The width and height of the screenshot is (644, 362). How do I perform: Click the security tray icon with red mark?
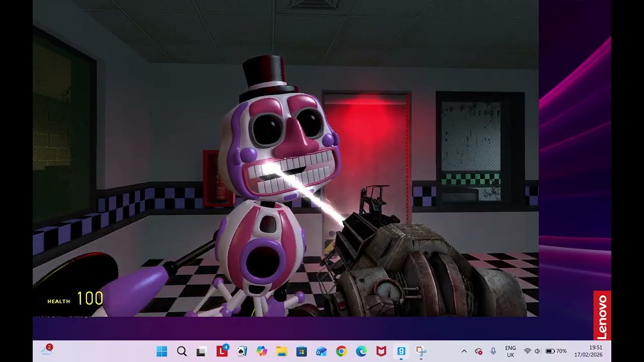(478, 351)
